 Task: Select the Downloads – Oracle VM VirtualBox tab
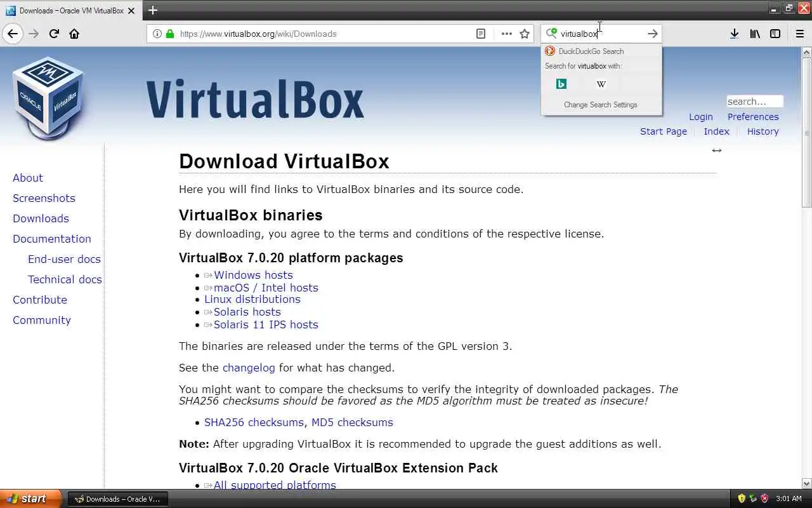pos(70,11)
